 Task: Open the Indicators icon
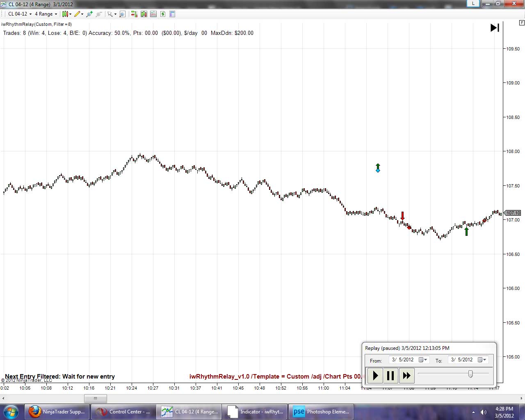(x=153, y=14)
